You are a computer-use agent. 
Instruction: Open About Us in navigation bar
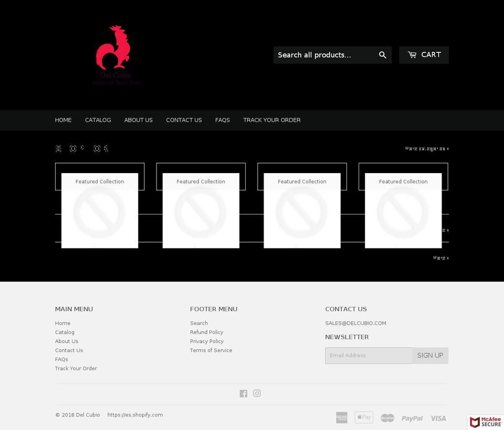139,120
